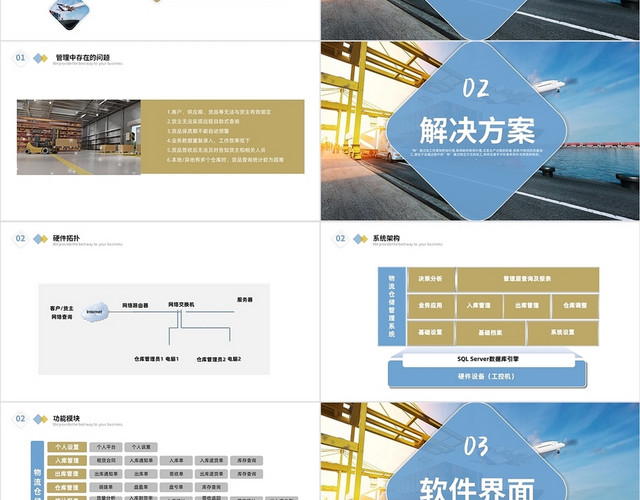Viewport: 640px width, 500px height.
Task: Click the airplane on the 解决方案 slide
Action: pyautogui.click(x=550, y=86)
